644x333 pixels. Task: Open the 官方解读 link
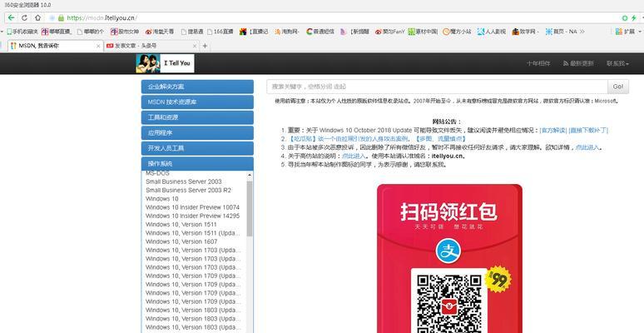pos(553,131)
